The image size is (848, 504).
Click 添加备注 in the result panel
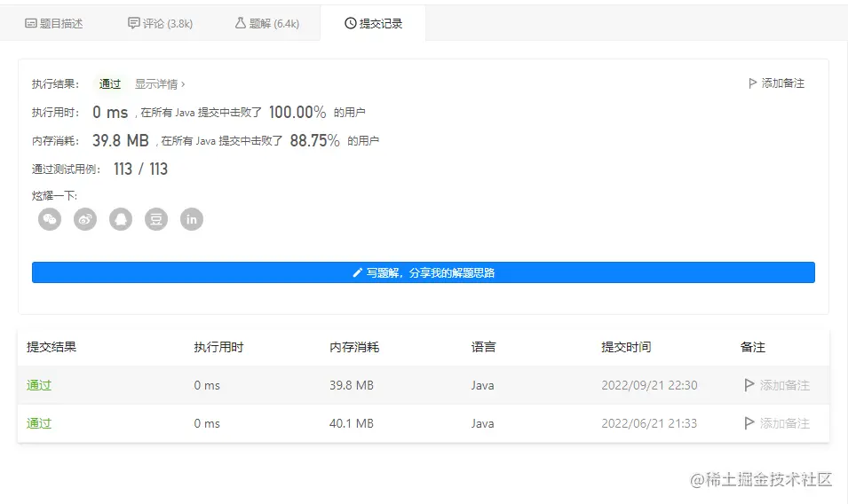pyautogui.click(x=777, y=83)
